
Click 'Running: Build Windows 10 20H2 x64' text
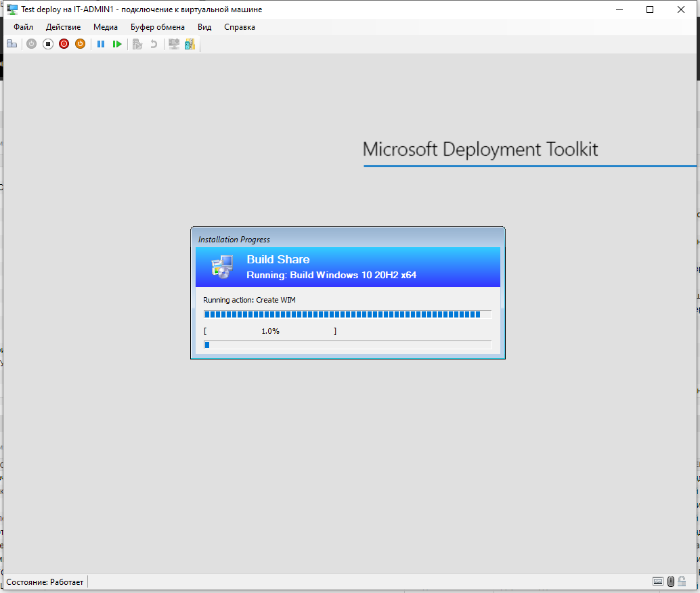[331, 275]
